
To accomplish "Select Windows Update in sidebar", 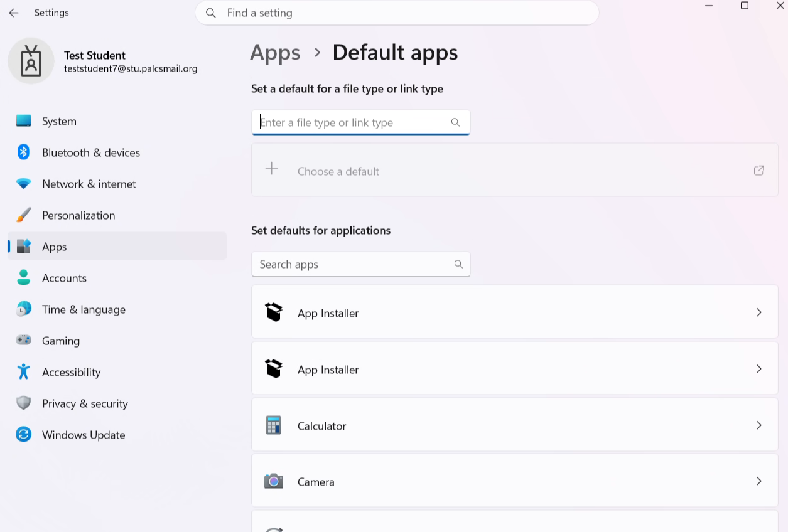I will click(117, 435).
